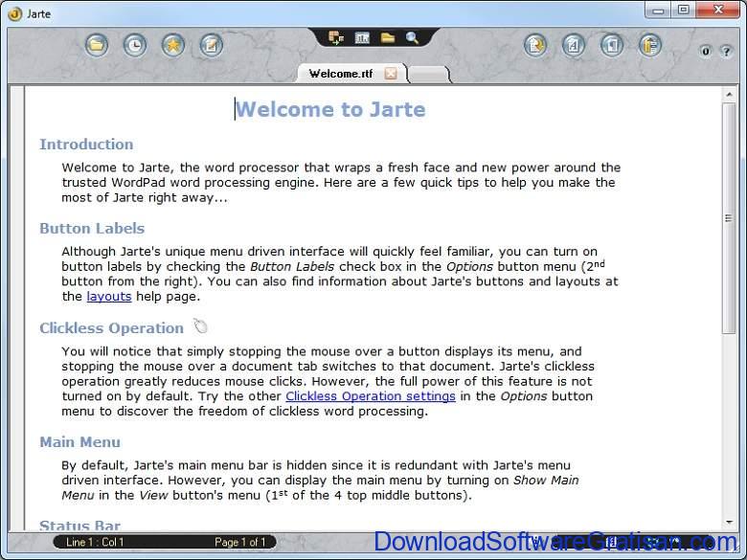The width and height of the screenshot is (747, 560).
Task: Close the Welcome.rtf tab
Action: [x=391, y=74]
